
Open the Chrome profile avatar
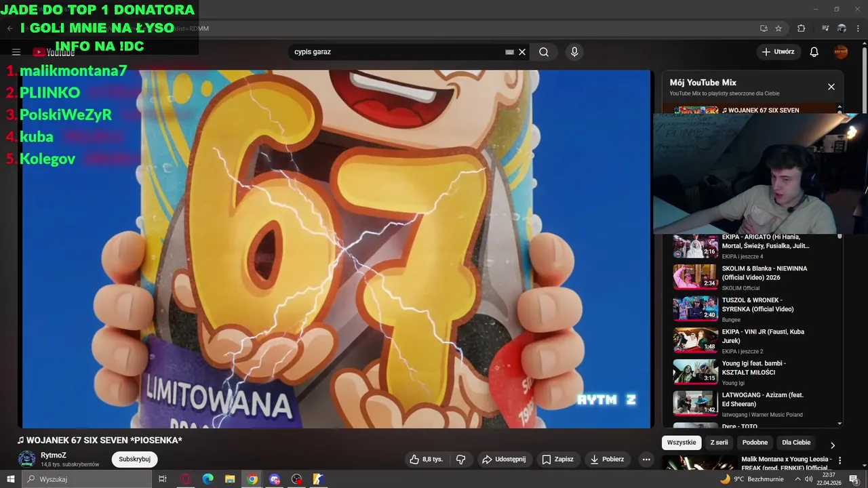(842, 28)
